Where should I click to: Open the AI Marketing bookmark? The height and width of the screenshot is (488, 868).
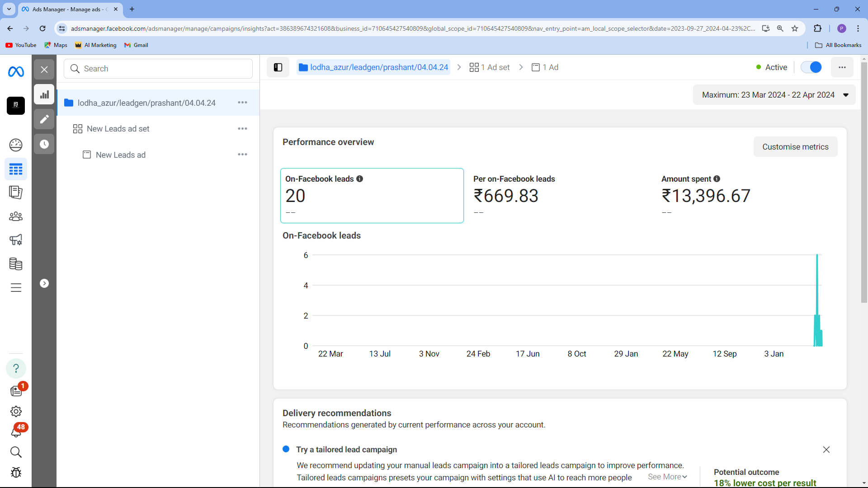(x=96, y=45)
